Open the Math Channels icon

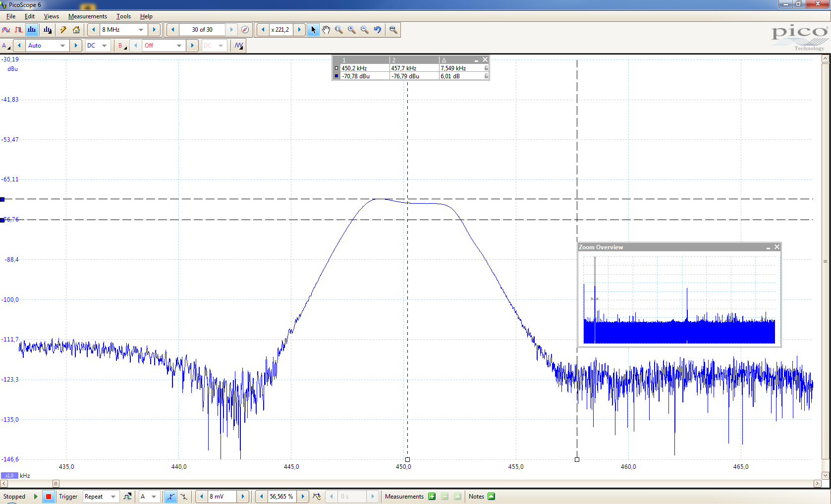[239, 46]
